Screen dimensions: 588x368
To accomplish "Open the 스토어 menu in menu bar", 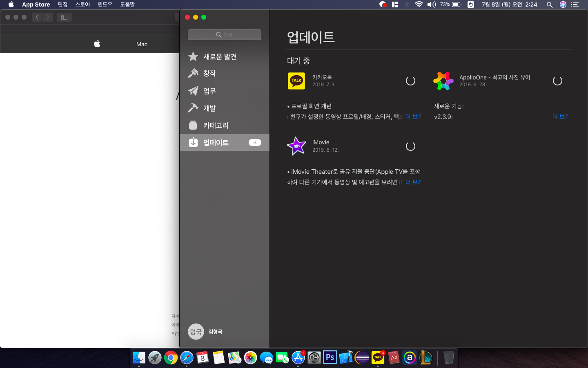I will click(x=82, y=4).
